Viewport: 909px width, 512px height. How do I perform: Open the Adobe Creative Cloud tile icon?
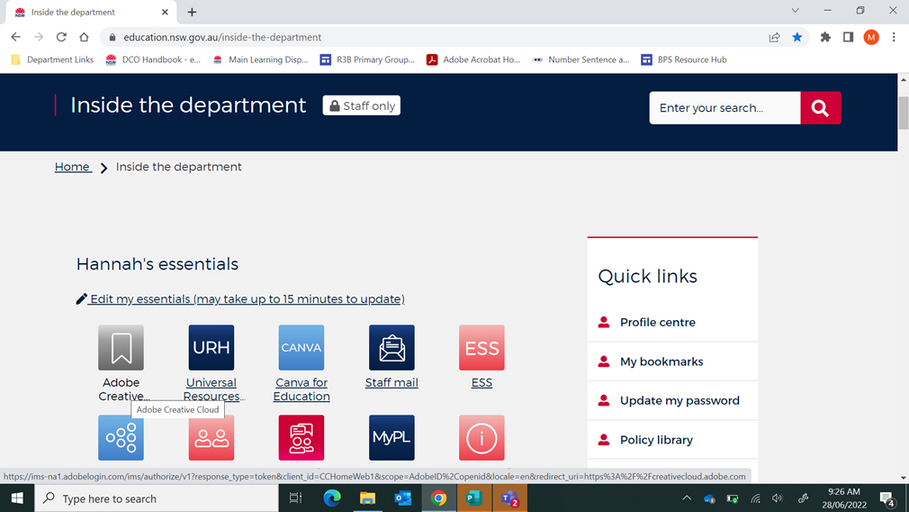point(121,348)
